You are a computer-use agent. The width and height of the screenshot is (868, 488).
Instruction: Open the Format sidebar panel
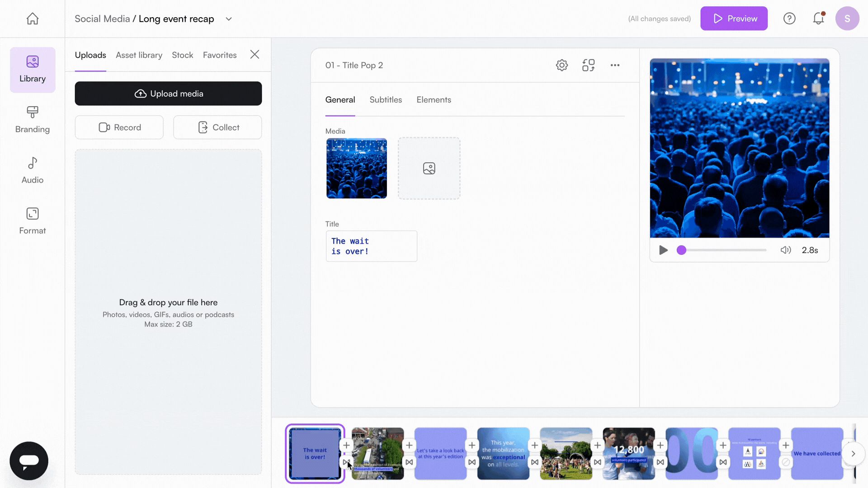pyautogui.click(x=33, y=221)
